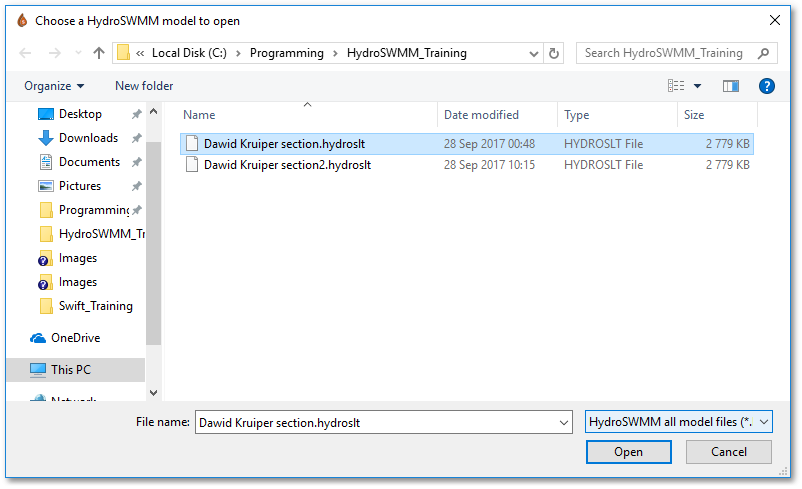
Task: Expand the chevron after Local Disk (C:)
Action: (238, 54)
